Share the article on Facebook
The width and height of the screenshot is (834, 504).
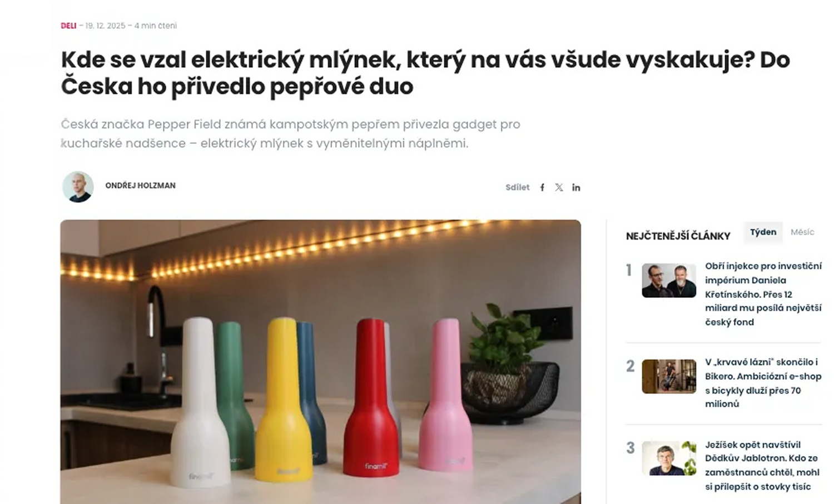coord(542,187)
